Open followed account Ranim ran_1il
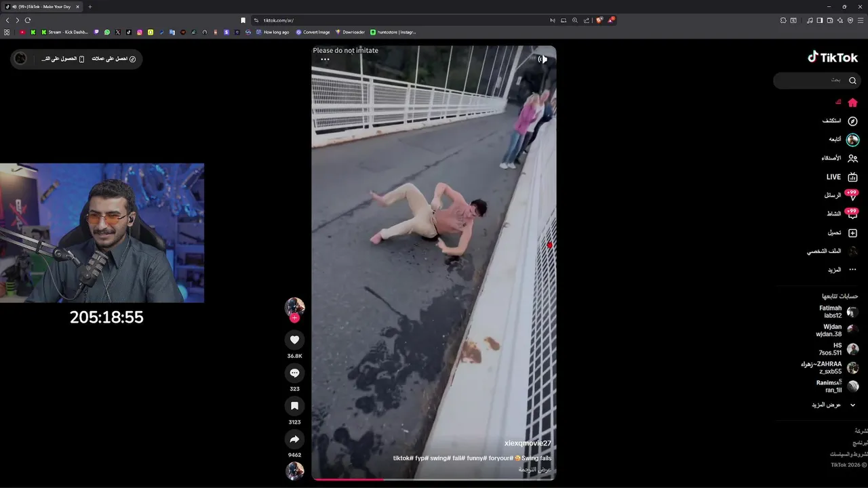This screenshot has height=488, width=868. point(837,386)
